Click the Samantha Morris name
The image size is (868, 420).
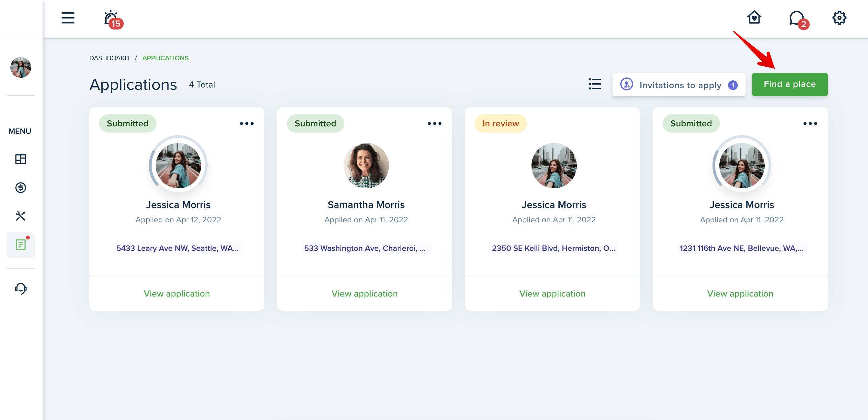(366, 204)
